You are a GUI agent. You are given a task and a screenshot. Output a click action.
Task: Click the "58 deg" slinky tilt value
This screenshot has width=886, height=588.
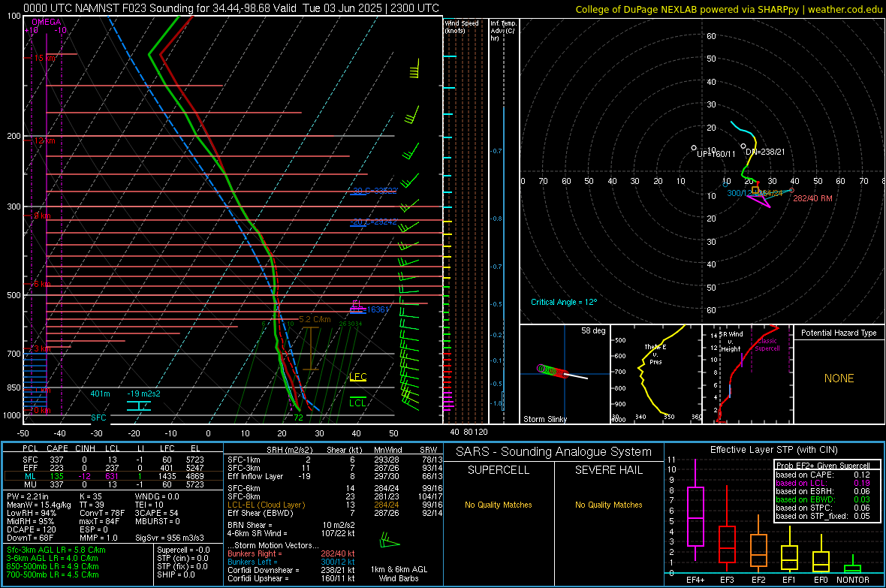pos(593,330)
